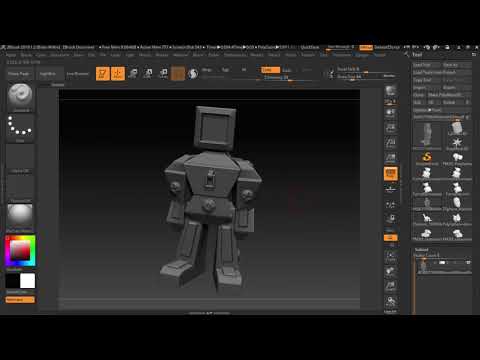The width and height of the screenshot is (480, 360).
Task: Click the Scroll canvas icon
Action: (391, 114)
